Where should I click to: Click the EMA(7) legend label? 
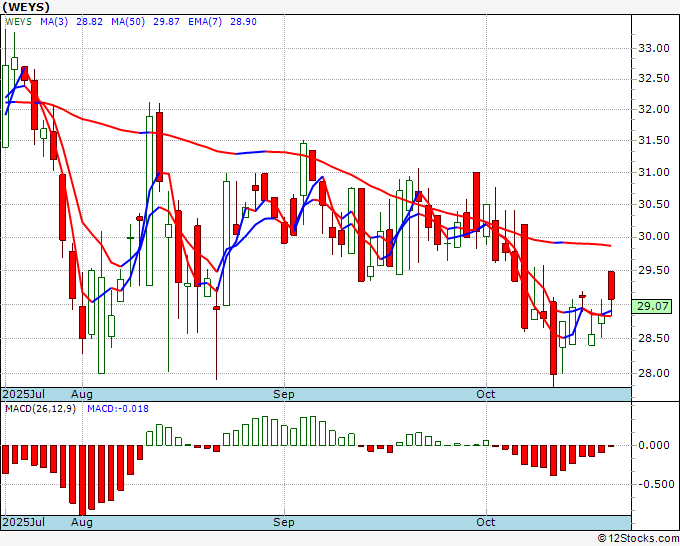click(x=205, y=22)
